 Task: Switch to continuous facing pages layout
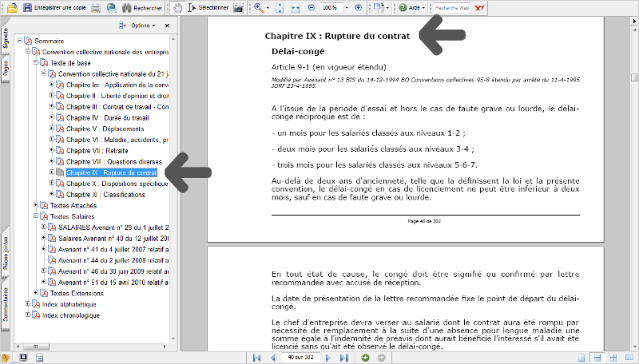pyautogui.click(x=613, y=358)
